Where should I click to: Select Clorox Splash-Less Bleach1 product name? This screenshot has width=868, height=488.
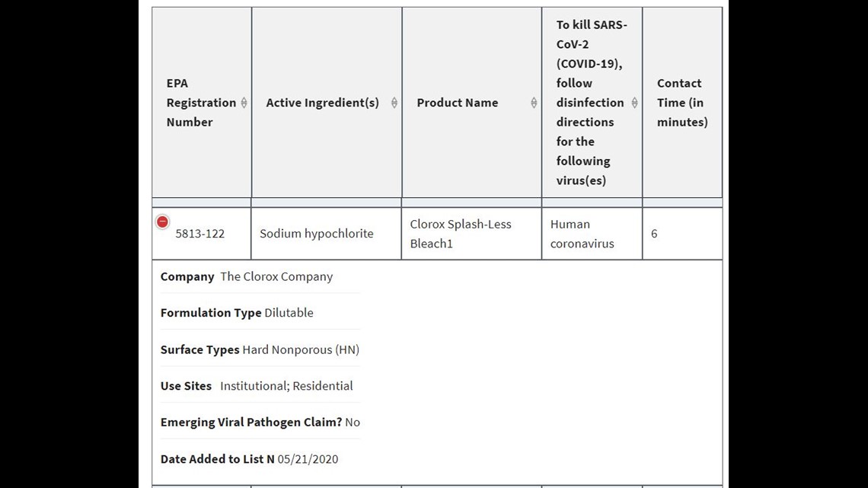pyautogui.click(x=461, y=234)
